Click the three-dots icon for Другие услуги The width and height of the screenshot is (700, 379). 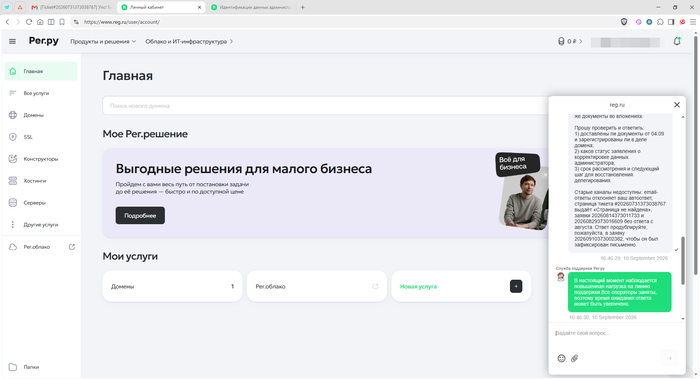pyautogui.click(x=13, y=225)
